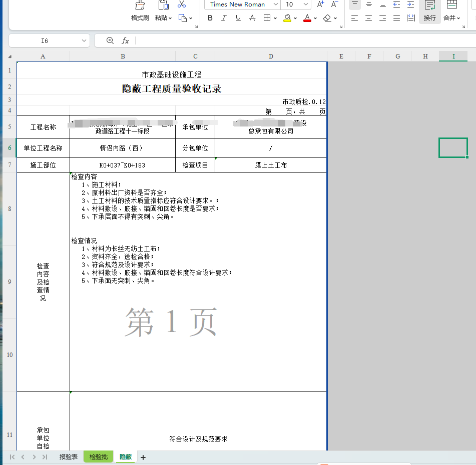Click the decrease indent icon

(396, 4)
